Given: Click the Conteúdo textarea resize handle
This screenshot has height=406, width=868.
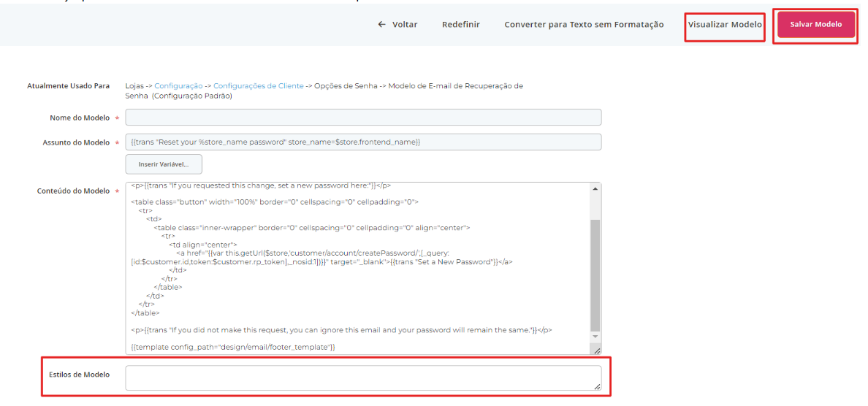Looking at the screenshot, I should pyautogui.click(x=596, y=351).
